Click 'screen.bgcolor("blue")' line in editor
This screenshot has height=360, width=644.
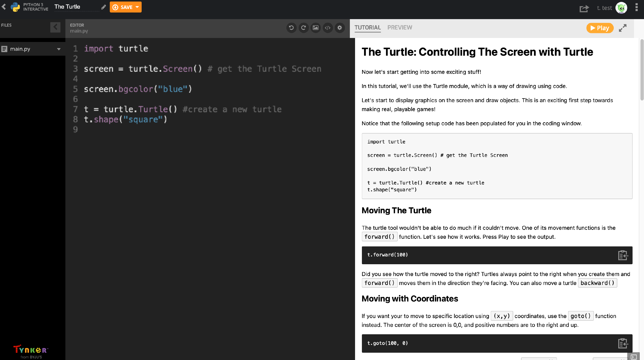[138, 89]
